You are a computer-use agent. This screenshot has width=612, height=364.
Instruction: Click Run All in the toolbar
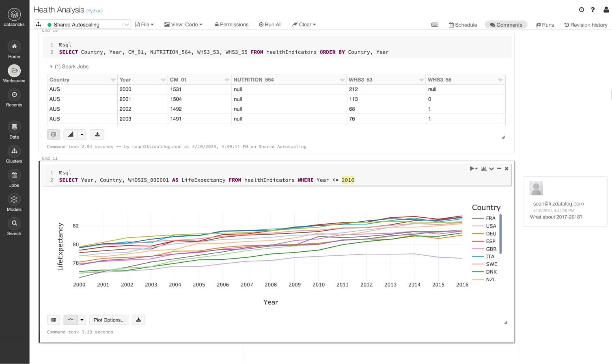[x=270, y=25]
